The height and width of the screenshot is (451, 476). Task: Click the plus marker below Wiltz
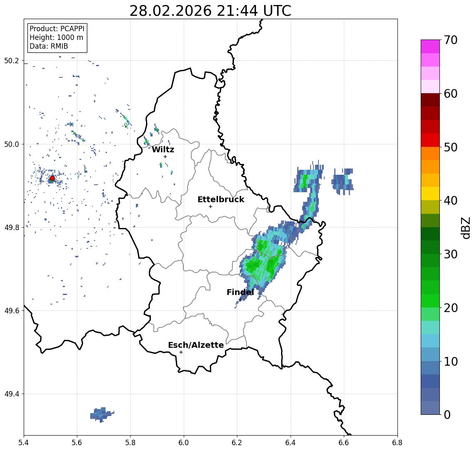pos(165,156)
